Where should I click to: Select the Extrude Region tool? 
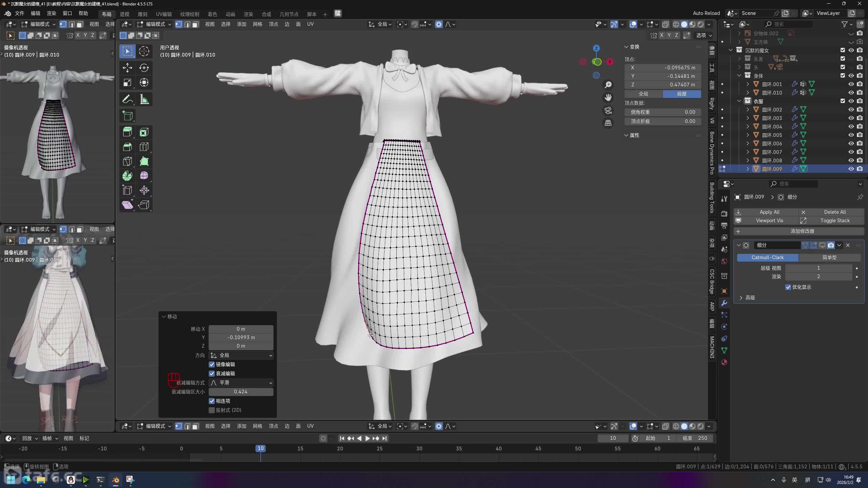pos(127,132)
